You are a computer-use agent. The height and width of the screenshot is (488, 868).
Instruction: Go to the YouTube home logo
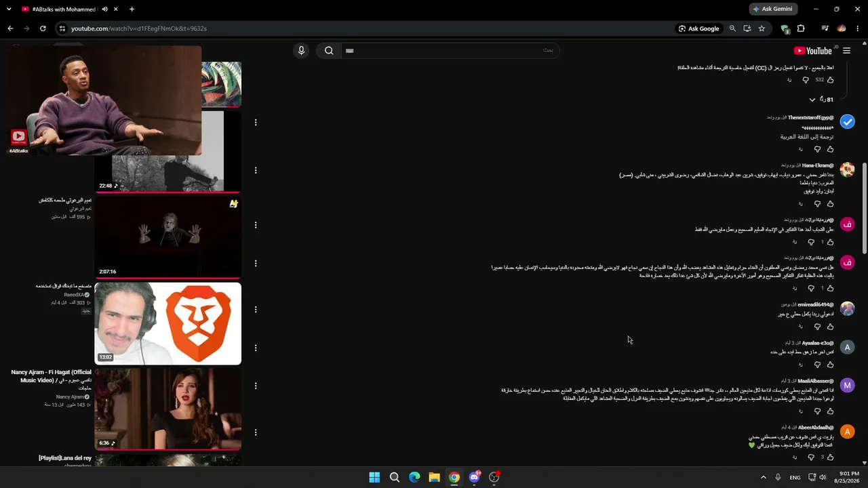pyautogui.click(x=812, y=51)
